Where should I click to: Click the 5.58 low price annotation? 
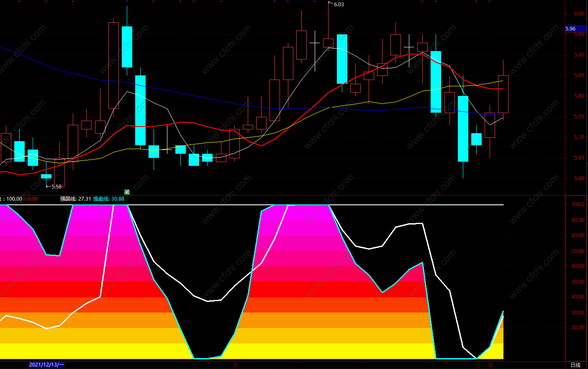(x=56, y=187)
